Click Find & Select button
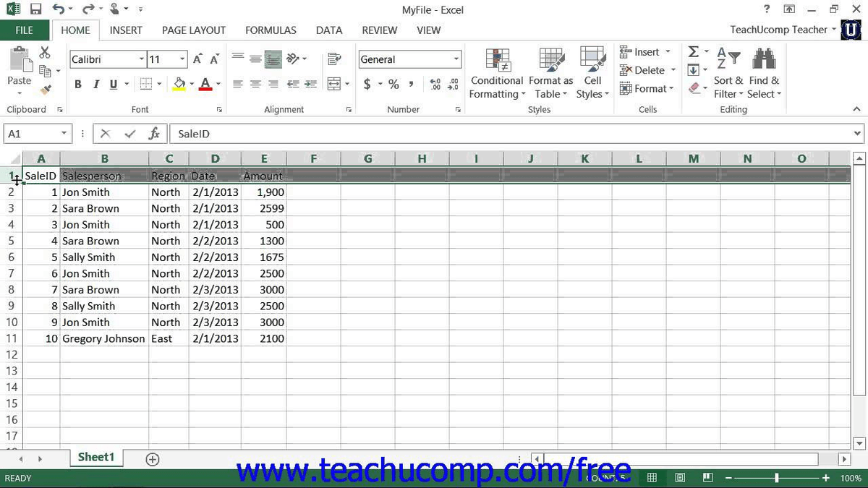Image resolution: width=868 pixels, height=488 pixels. pyautogui.click(x=764, y=74)
